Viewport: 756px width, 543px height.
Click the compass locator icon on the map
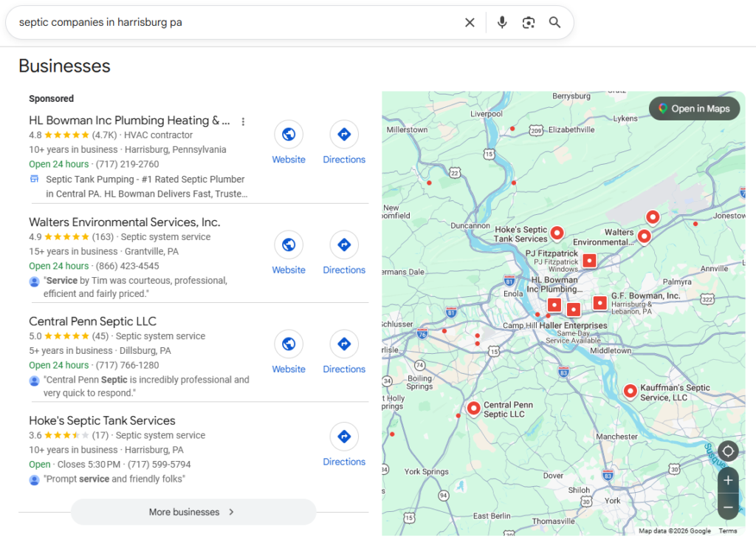click(728, 451)
